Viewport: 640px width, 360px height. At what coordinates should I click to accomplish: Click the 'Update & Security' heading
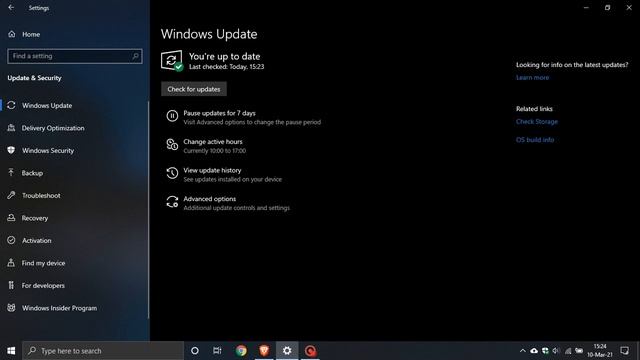pos(34,78)
